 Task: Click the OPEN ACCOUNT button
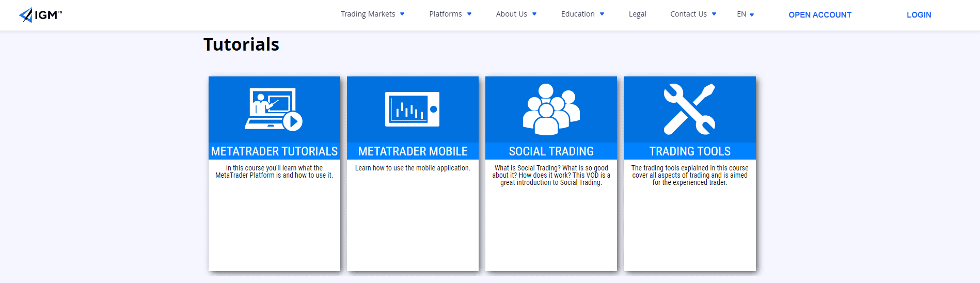(820, 15)
